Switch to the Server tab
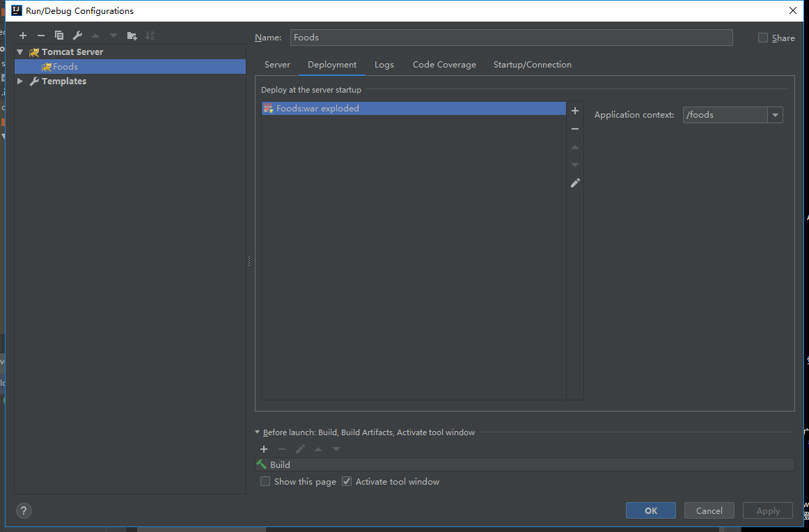809x532 pixels. click(x=277, y=65)
